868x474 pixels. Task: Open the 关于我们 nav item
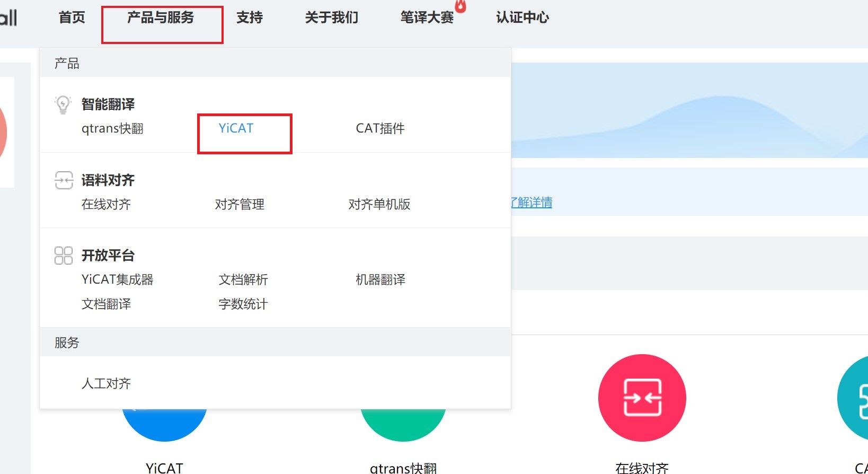pyautogui.click(x=332, y=17)
